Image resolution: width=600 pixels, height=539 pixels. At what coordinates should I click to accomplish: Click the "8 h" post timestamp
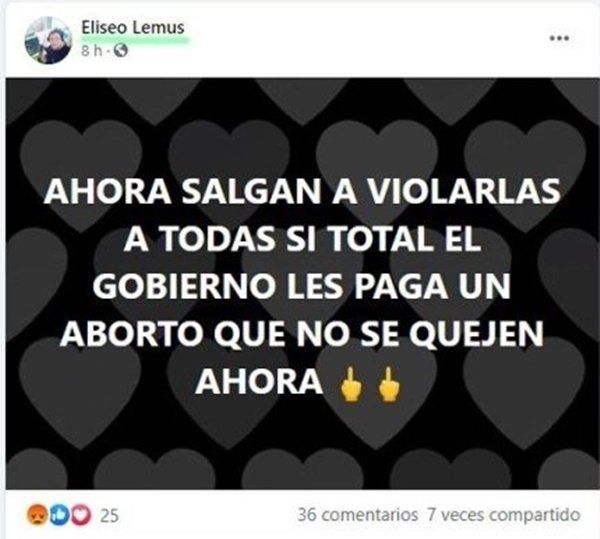click(92, 50)
